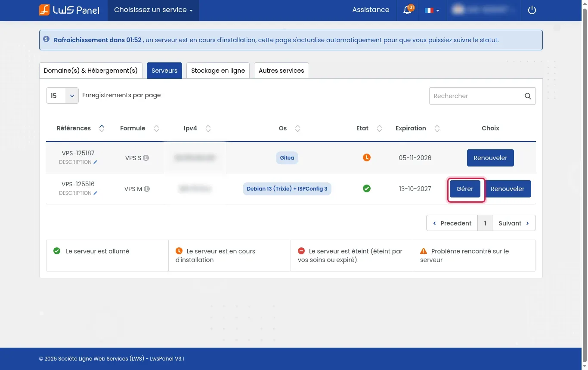Edit description pencil for VPS-125187
The height and width of the screenshot is (370, 588).
coord(95,162)
